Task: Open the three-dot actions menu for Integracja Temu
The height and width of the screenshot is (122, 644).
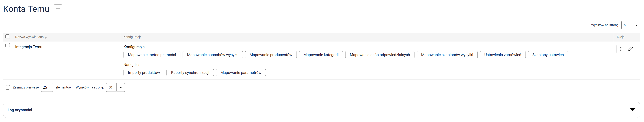Action: (x=621, y=49)
